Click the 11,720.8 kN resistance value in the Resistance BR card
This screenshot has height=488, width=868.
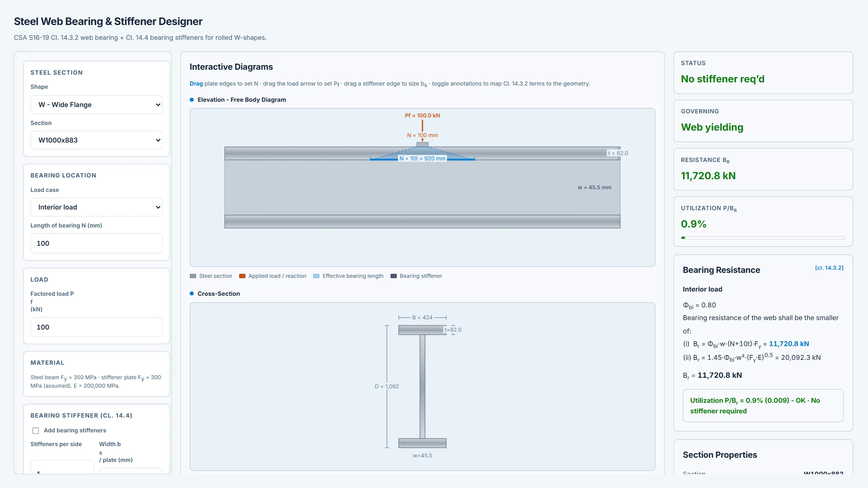click(708, 176)
